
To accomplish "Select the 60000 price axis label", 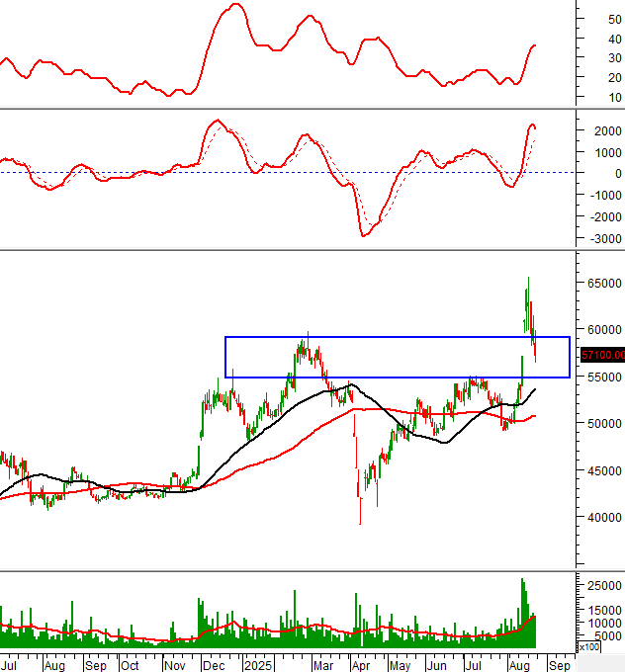I will point(604,329).
